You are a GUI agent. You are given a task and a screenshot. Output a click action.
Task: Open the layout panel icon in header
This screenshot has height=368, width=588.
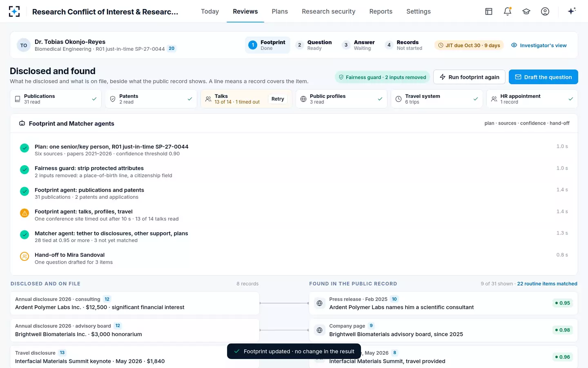point(489,11)
